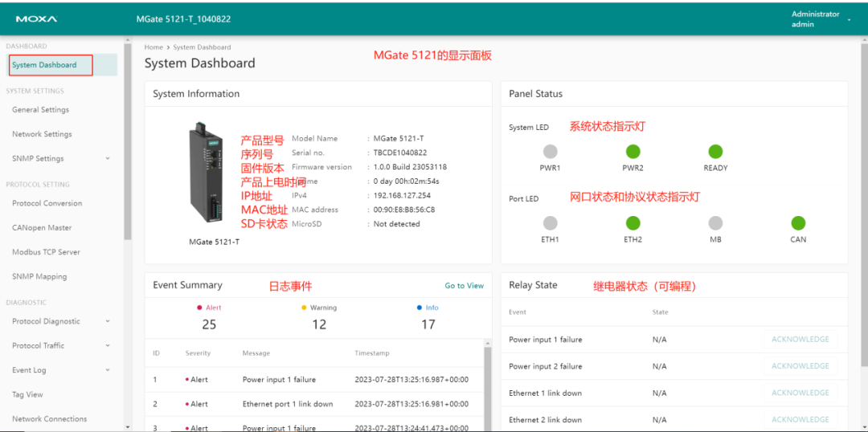Image resolution: width=868 pixels, height=432 pixels.
Task: Click the Warning count 12
Action: click(319, 324)
